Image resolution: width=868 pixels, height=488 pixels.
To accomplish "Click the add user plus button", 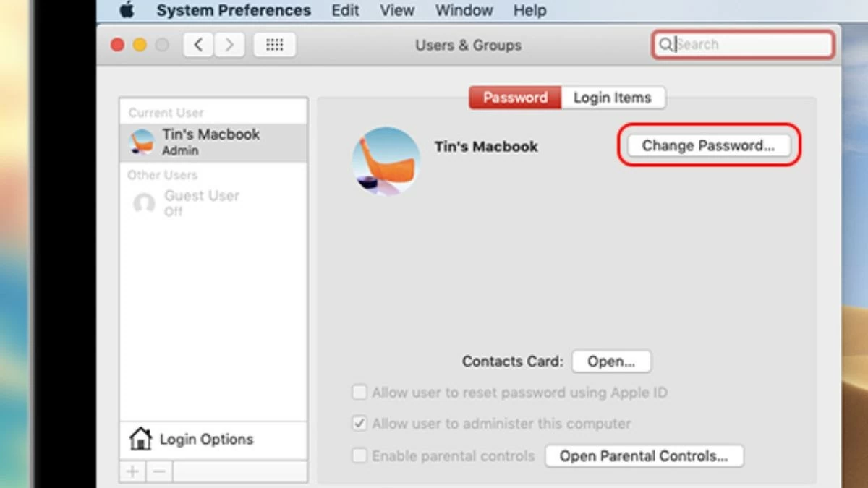I will point(132,472).
